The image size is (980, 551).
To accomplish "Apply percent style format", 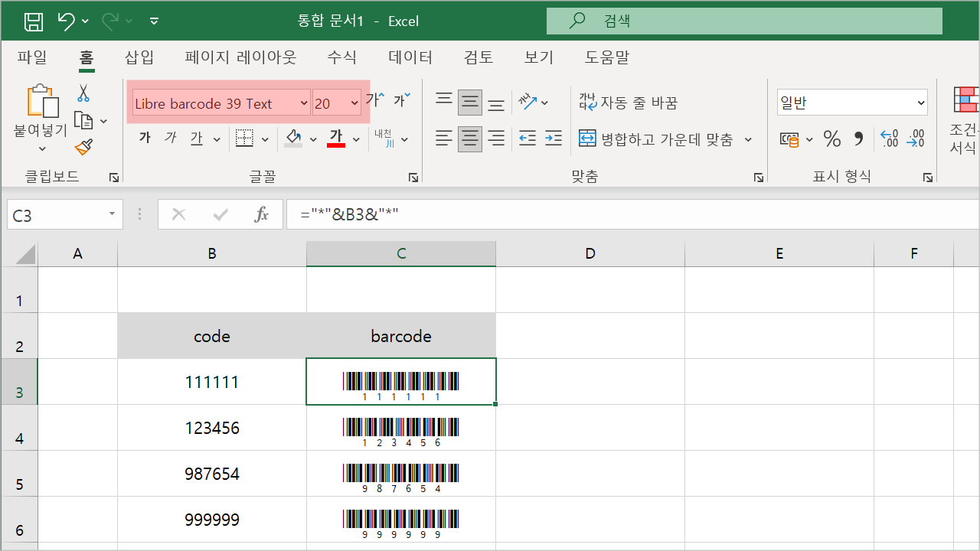I will coord(832,139).
